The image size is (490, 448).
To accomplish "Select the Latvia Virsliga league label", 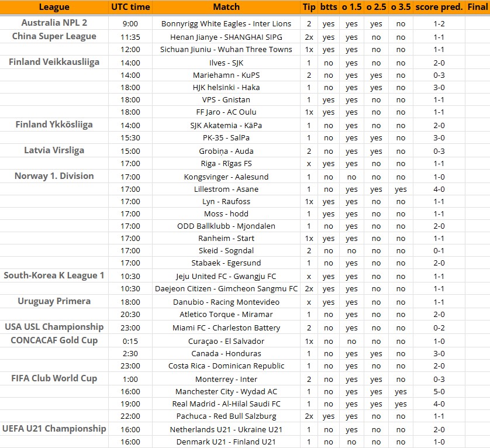I will tap(54, 150).
